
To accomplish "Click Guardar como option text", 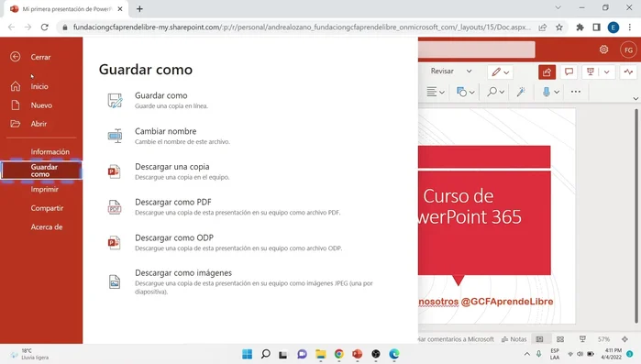I will pos(161,95).
